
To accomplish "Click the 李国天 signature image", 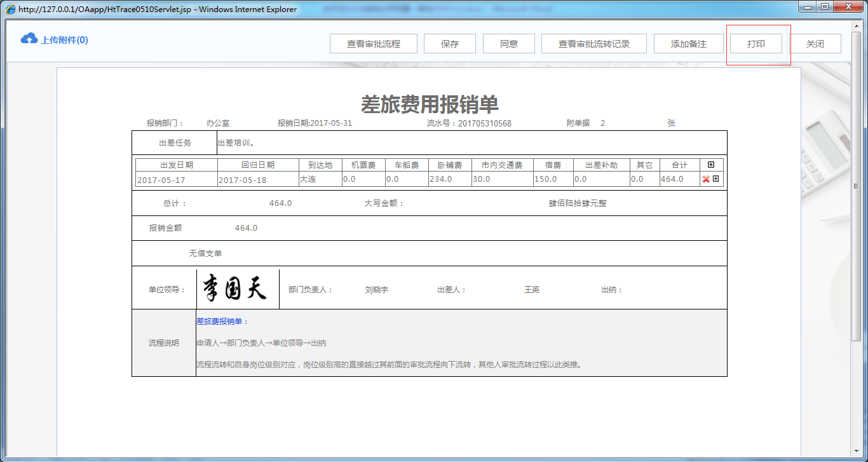I will 236,287.
